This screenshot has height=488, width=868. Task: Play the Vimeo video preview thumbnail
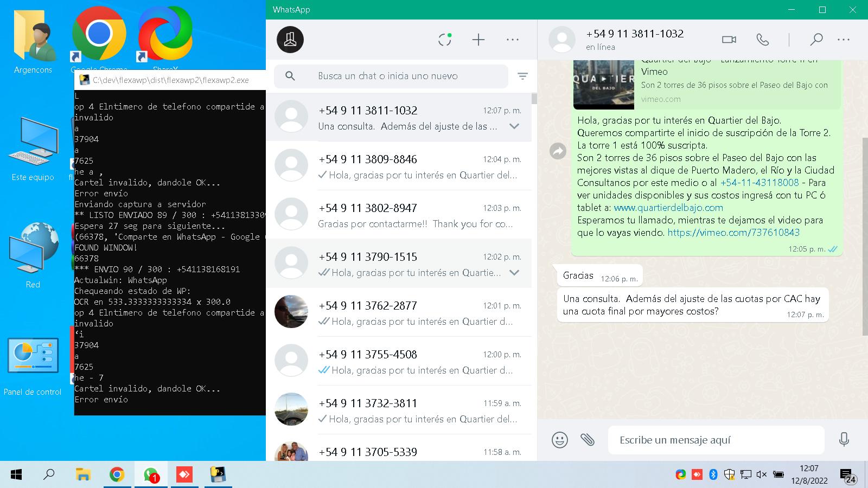tap(604, 84)
